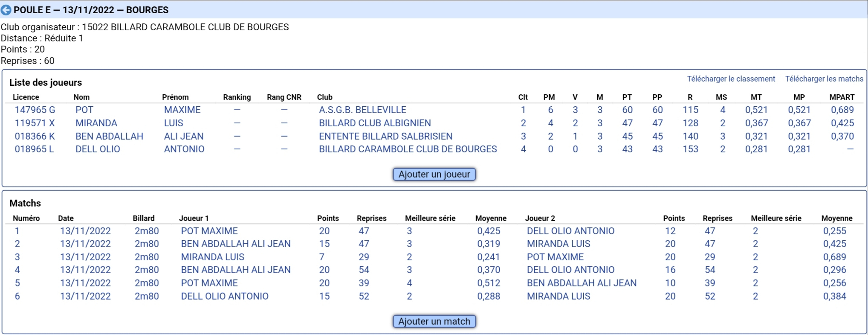868x335 pixels.
Task: Click BILLARD CLUB ALBIGNIEN club link
Action: [x=375, y=123]
